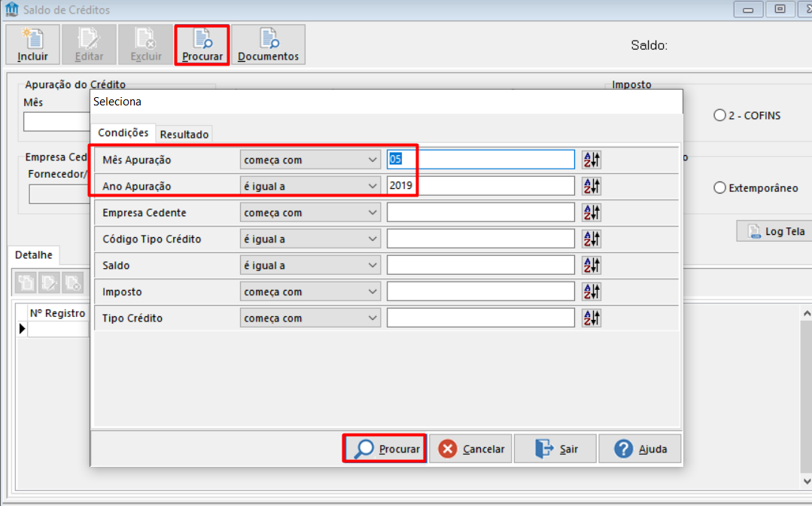Click Ano Apuração value field with 2019
812x506 pixels.
(481, 186)
